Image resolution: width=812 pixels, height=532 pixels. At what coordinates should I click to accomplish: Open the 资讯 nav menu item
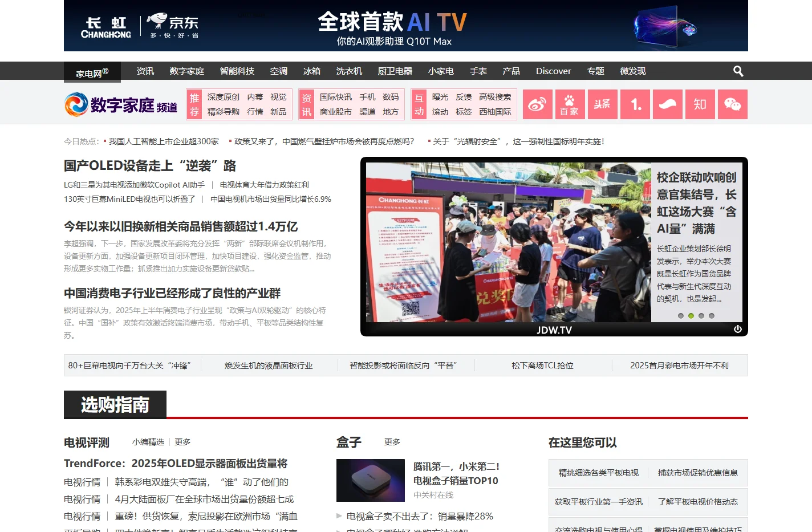click(145, 71)
